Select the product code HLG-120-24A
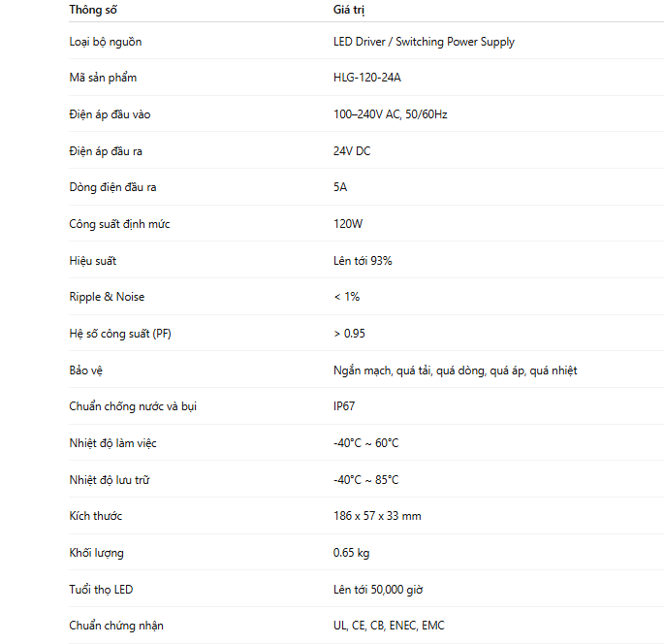Image resolution: width=664 pixels, height=644 pixels. click(x=366, y=78)
